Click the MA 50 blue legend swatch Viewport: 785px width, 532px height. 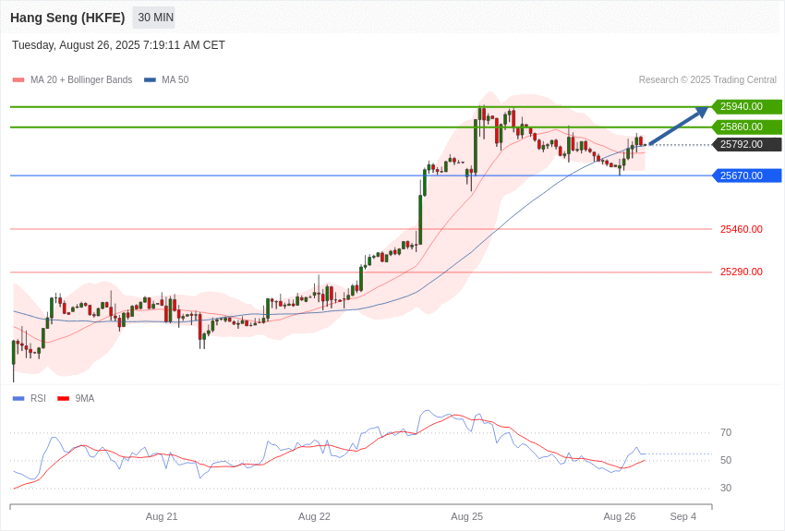point(150,80)
